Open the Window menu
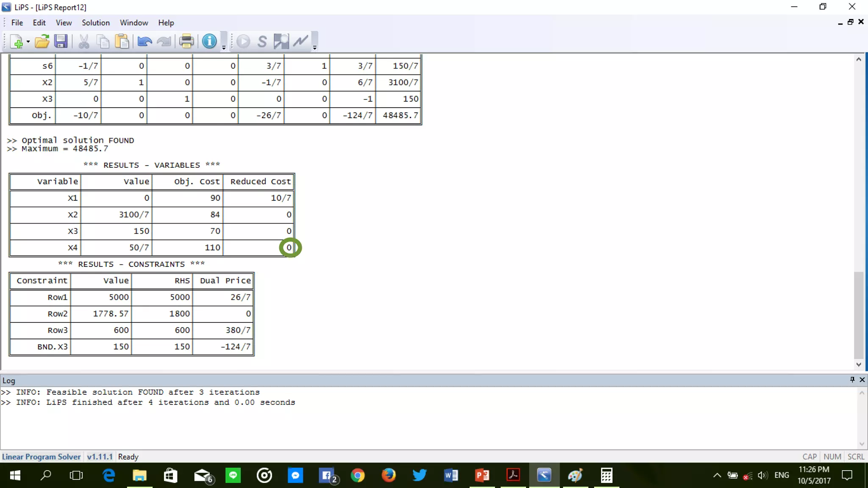This screenshot has height=488, width=868. (134, 23)
